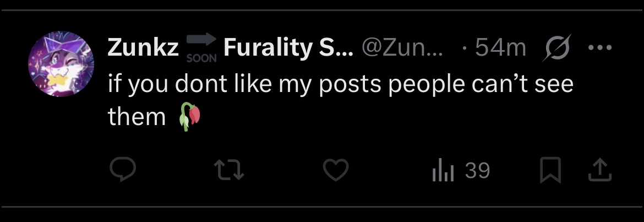Image resolution: width=644 pixels, height=222 pixels.
Task: Click the words 'people can't see' in the post
Action: (481, 84)
